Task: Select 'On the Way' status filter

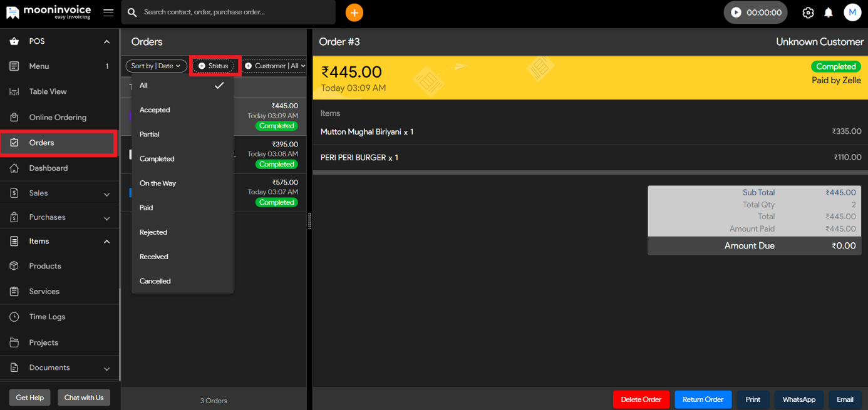Action: (x=158, y=183)
